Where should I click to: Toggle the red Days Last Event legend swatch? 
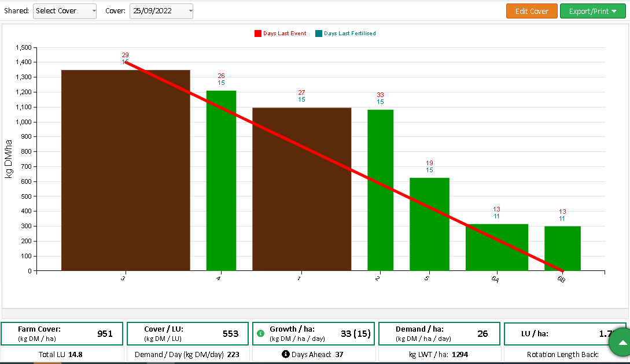click(x=258, y=34)
